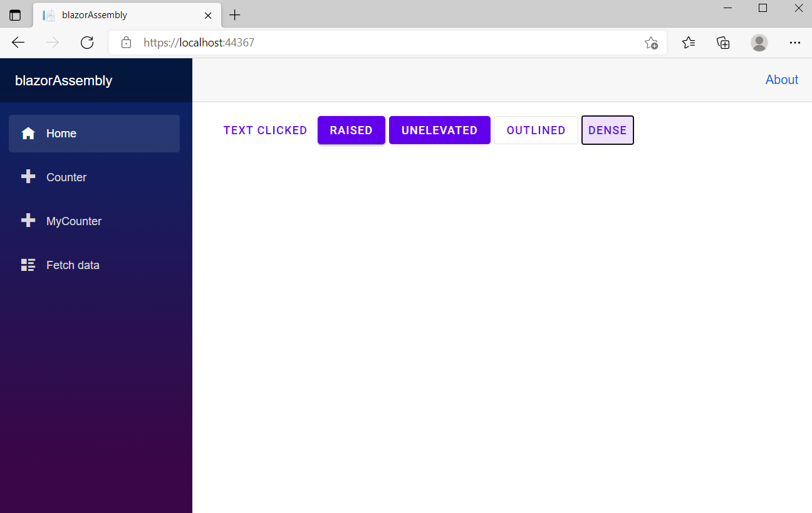Minimize the browser window
Image resolution: width=812 pixels, height=513 pixels.
(728, 8)
